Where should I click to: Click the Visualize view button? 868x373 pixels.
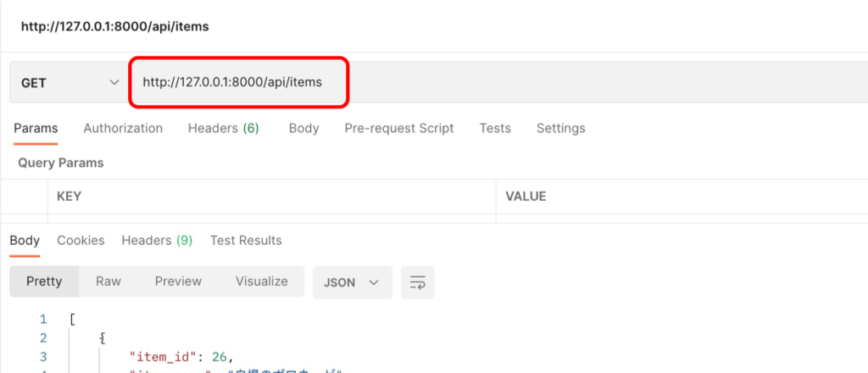click(x=261, y=281)
